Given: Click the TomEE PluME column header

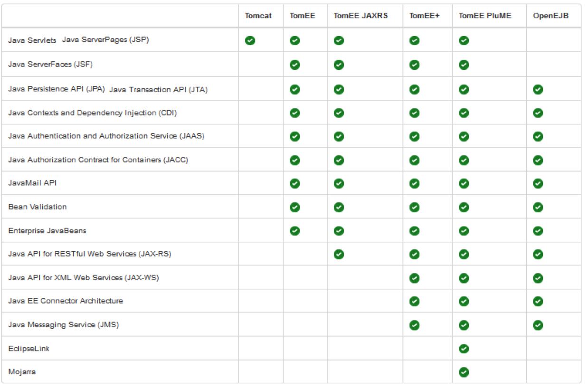Looking at the screenshot, I should point(485,16).
